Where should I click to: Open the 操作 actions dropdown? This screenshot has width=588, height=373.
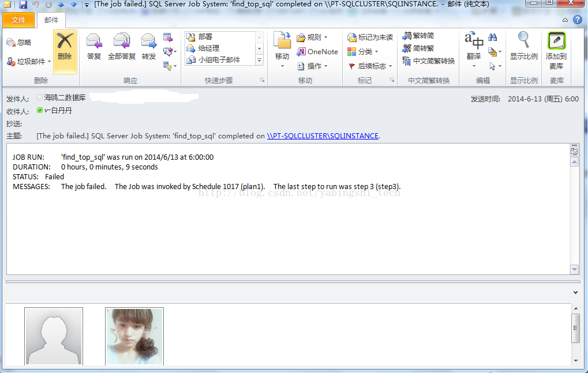tap(312, 66)
